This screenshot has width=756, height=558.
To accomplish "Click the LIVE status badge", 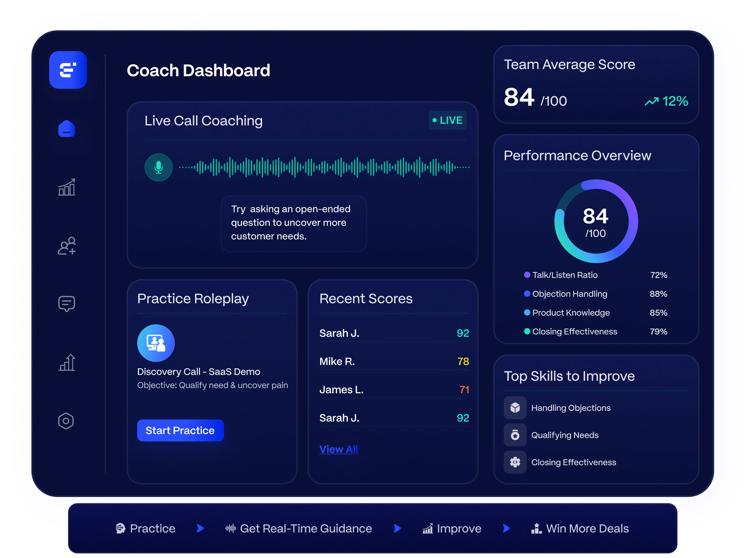I will (447, 120).
